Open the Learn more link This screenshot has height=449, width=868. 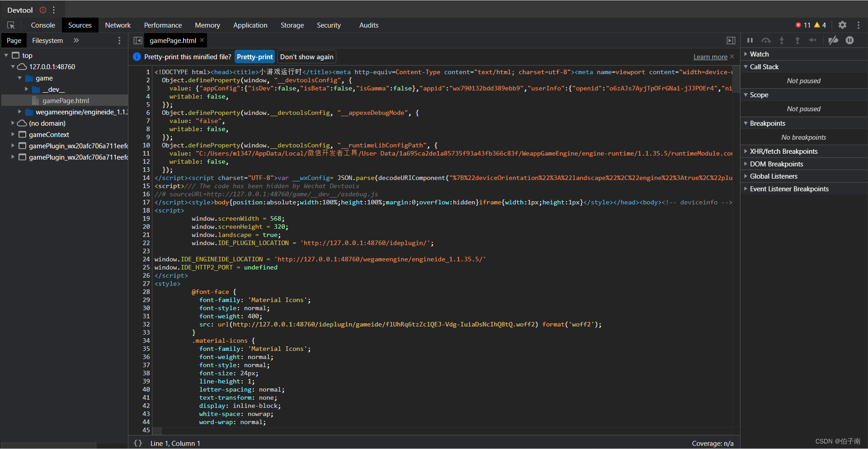[710, 57]
